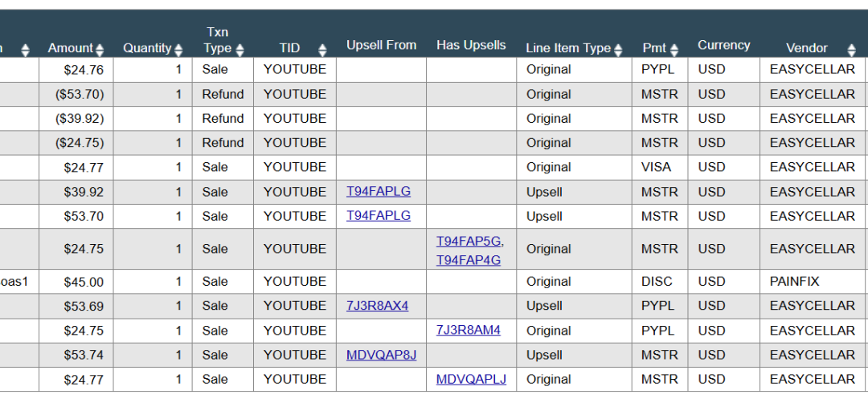The height and width of the screenshot is (407, 868).
Task: Click the Quantity sort arrows
Action: (x=178, y=50)
